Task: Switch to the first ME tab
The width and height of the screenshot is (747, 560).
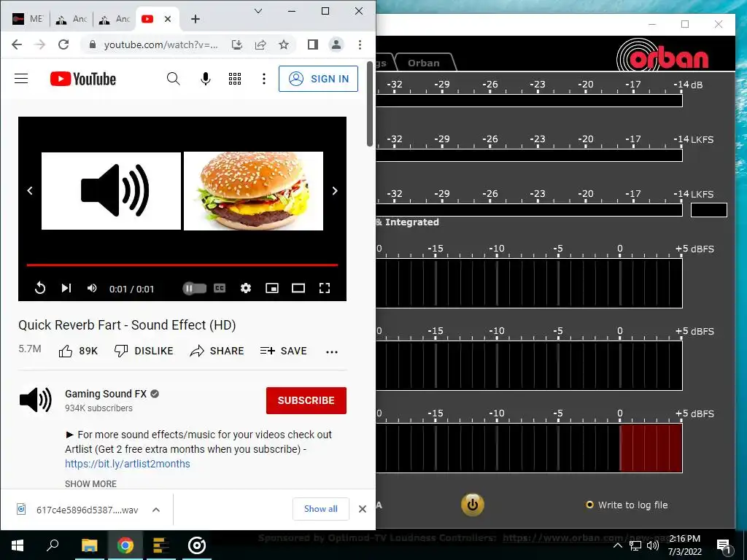Action: pyautogui.click(x=27, y=19)
